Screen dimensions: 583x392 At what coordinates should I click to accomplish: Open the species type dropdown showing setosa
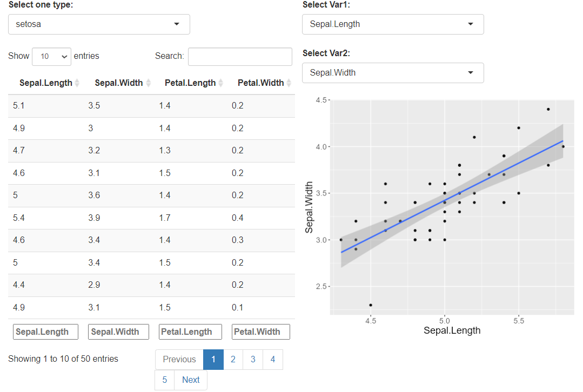[x=99, y=24]
